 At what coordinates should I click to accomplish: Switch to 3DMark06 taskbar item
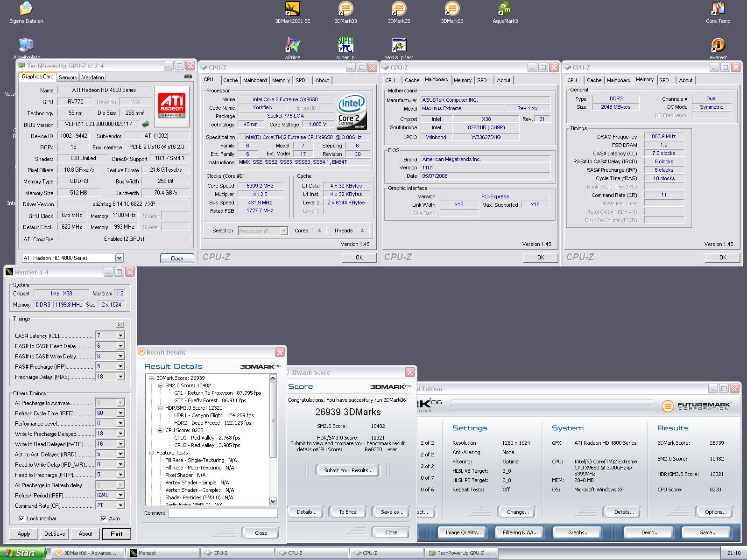[x=88, y=553]
